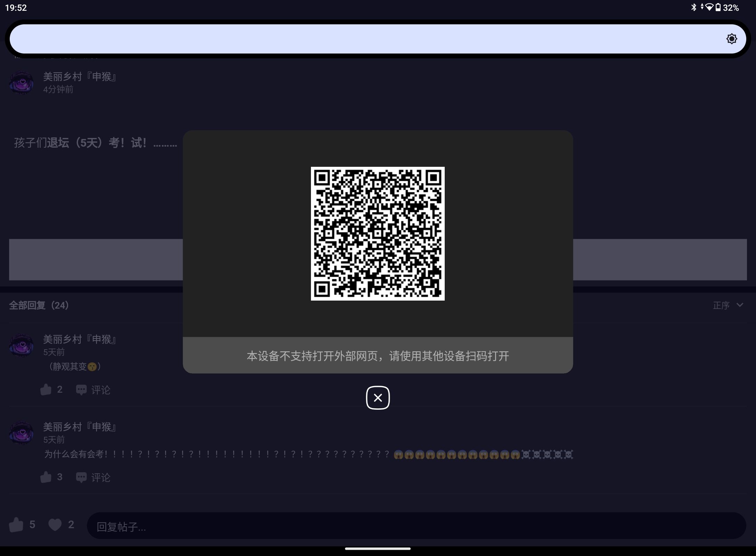756x556 pixels.
Task: Like the post with bottom thumbs-up
Action: pyautogui.click(x=16, y=525)
